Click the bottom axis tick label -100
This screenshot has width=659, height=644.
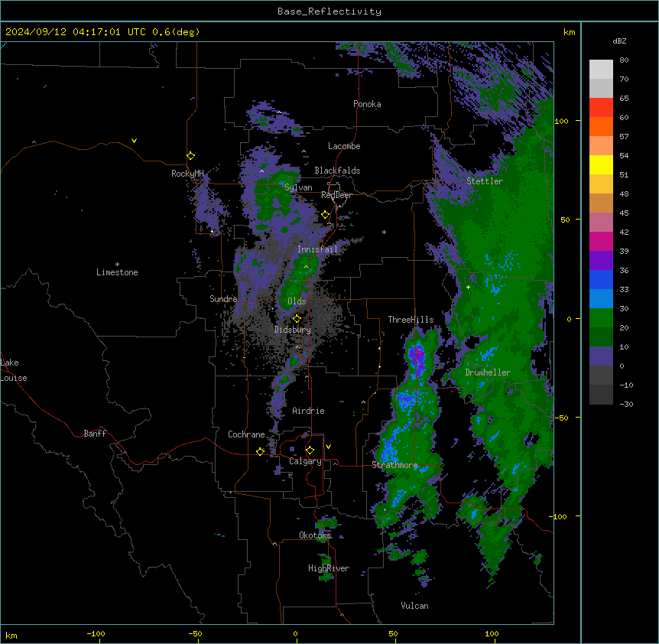pos(96,633)
